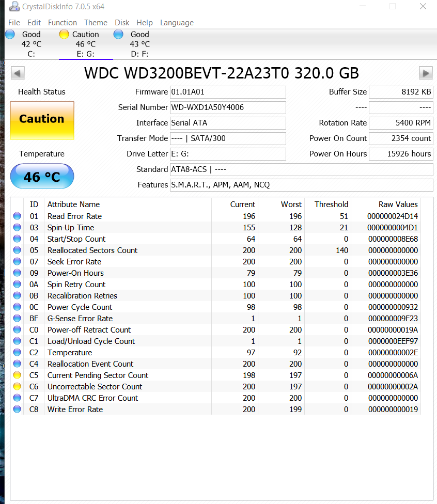The width and height of the screenshot is (437, 504).
Task: Click the Interface field Serial ATA
Action: 228,123
